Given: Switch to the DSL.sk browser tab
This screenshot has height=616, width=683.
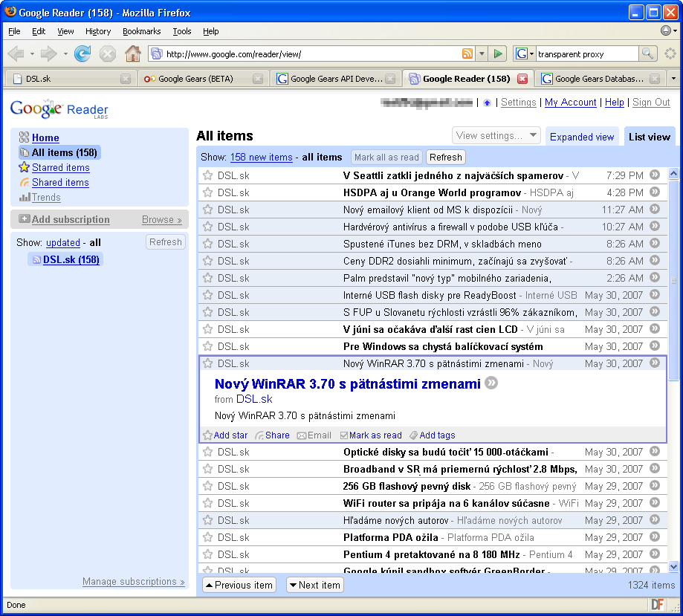Looking at the screenshot, I should click(70, 79).
